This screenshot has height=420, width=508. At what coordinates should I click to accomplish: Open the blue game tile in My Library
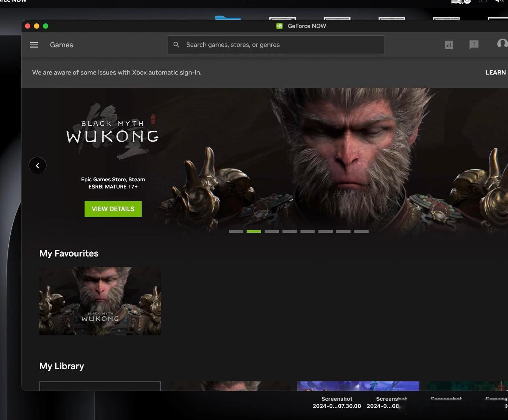[358, 386]
